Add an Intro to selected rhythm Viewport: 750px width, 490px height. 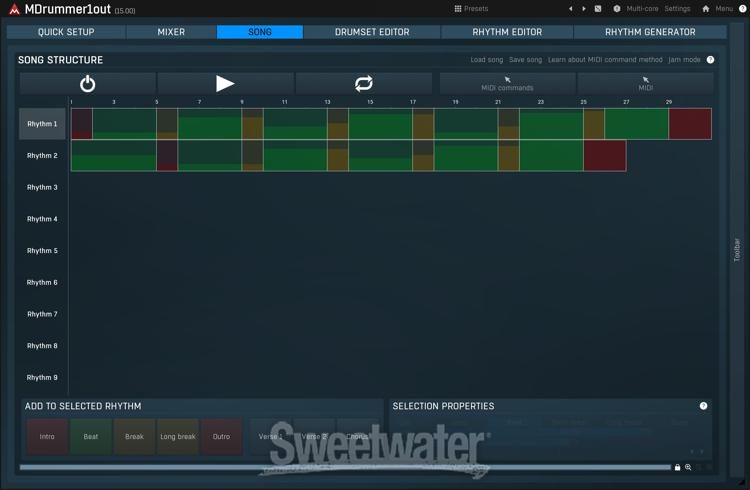(47, 436)
